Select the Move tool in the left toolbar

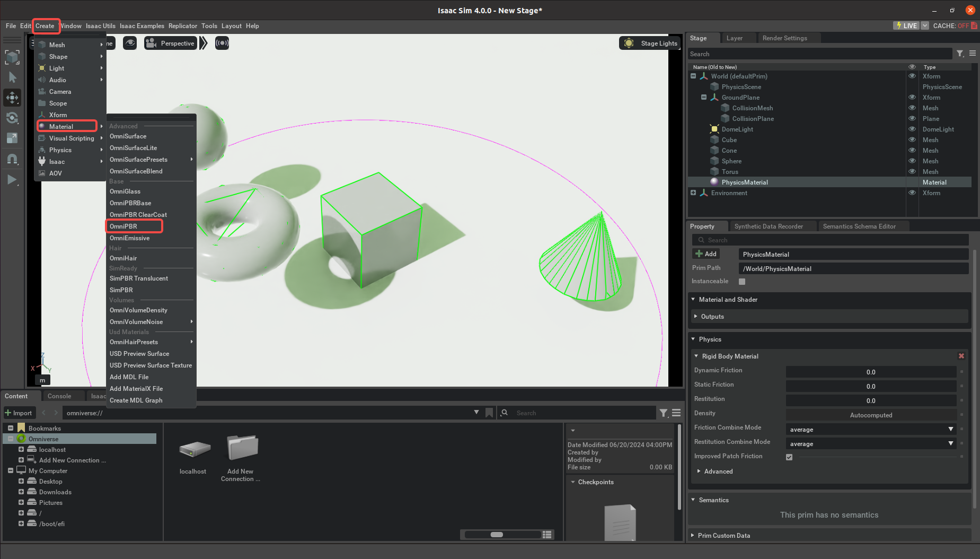click(x=12, y=98)
